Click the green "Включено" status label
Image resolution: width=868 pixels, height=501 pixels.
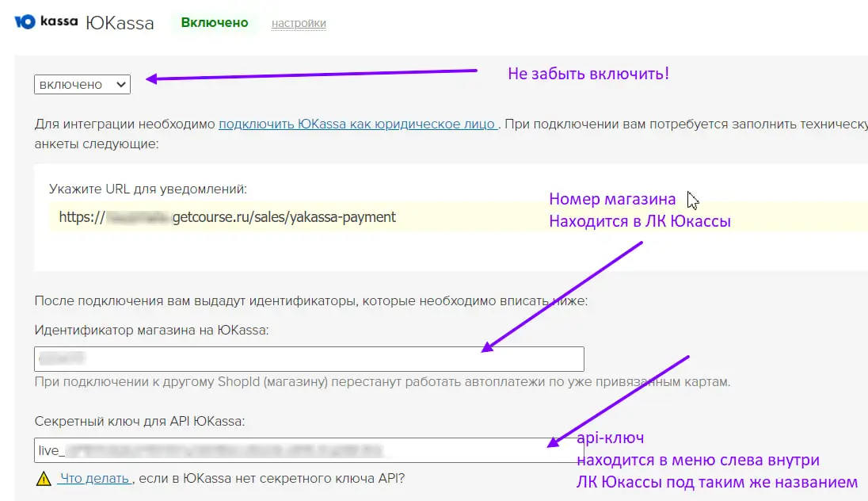click(x=215, y=23)
